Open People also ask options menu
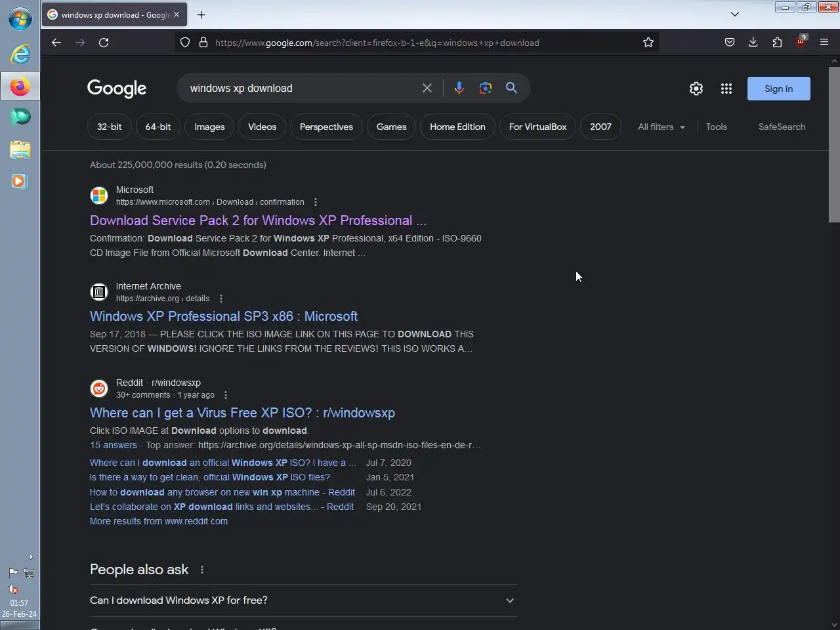 point(202,570)
